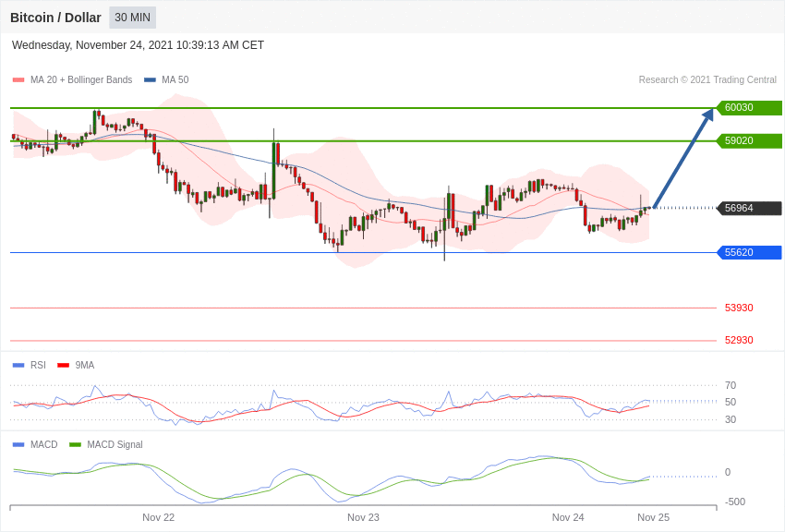This screenshot has width=785, height=532.
Task: Click the Bitcoin / Dollar title
Action: pos(55,18)
